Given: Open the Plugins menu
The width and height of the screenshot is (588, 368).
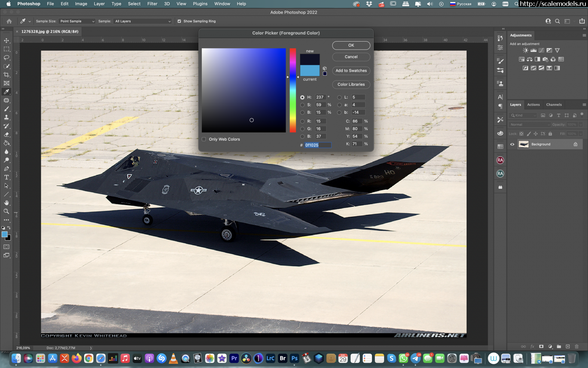Looking at the screenshot, I should pos(200,4).
